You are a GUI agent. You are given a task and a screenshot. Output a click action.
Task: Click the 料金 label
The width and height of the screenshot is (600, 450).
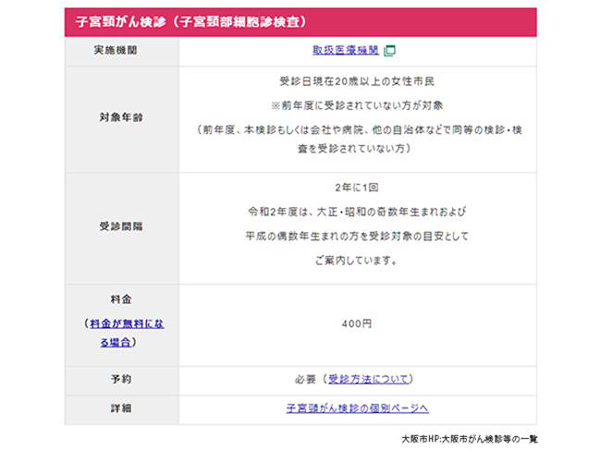[x=121, y=299]
